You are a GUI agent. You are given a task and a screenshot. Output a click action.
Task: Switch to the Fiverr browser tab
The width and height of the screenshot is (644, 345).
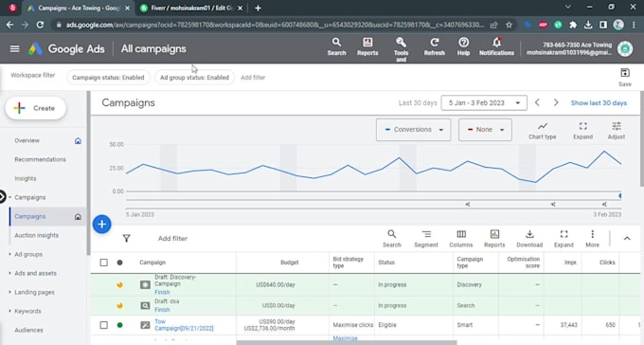point(191,9)
